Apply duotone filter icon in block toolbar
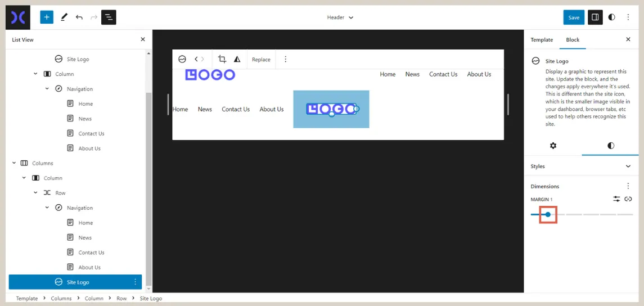 [x=237, y=59]
